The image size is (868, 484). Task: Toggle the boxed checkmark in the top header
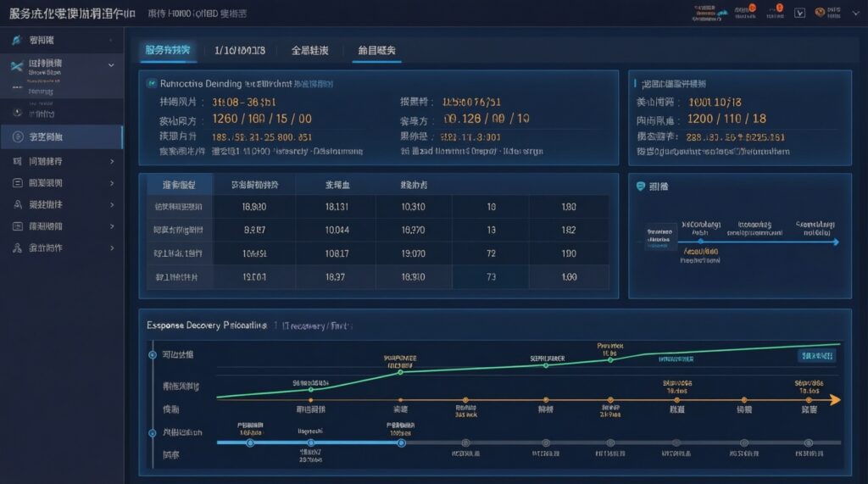pyautogui.click(x=799, y=13)
